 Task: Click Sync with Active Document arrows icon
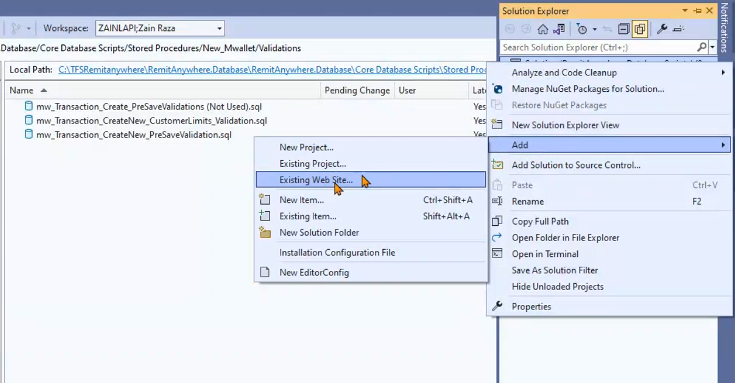tap(607, 29)
